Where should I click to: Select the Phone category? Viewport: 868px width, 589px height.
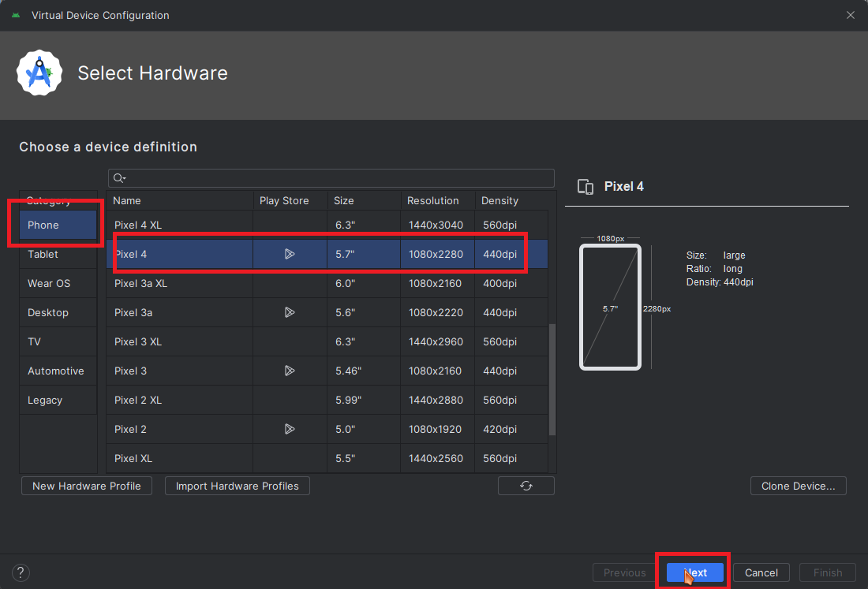pyautogui.click(x=58, y=225)
